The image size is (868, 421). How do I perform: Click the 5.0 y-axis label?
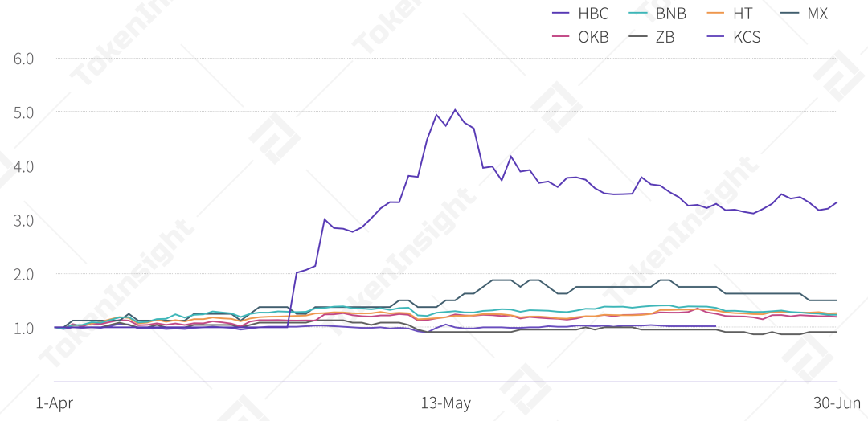tap(23, 112)
